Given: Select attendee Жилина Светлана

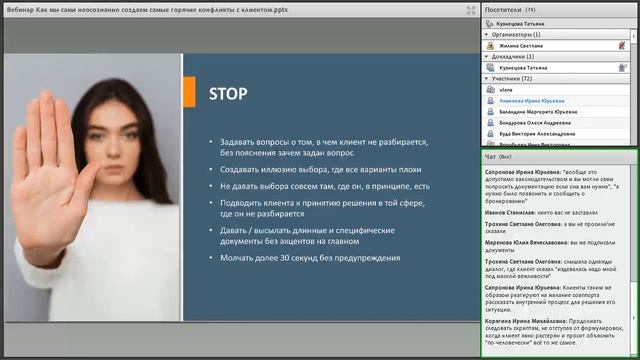Looking at the screenshot, I should pyautogui.click(x=556, y=46).
